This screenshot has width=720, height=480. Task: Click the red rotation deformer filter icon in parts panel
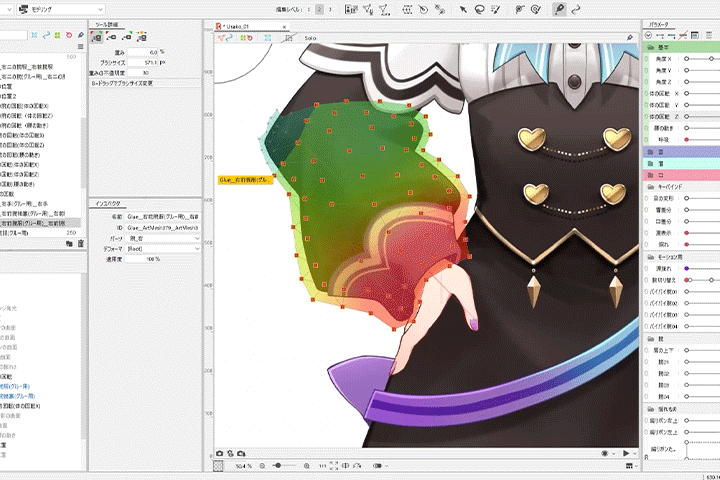[69, 35]
